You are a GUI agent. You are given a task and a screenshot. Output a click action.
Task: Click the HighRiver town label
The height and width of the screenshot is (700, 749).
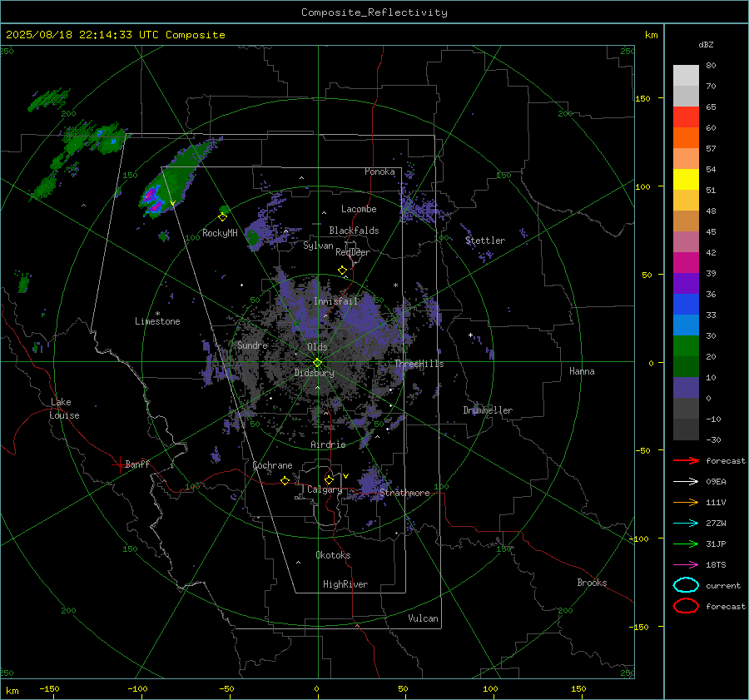coord(345,584)
